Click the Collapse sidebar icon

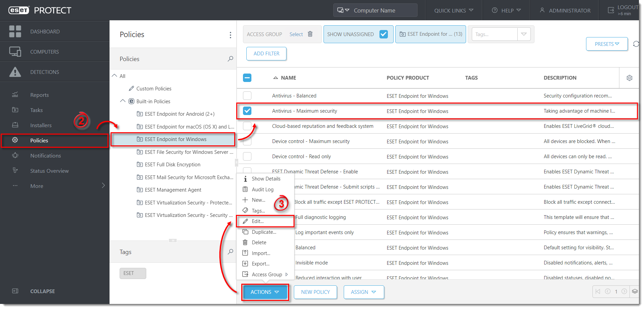15,291
